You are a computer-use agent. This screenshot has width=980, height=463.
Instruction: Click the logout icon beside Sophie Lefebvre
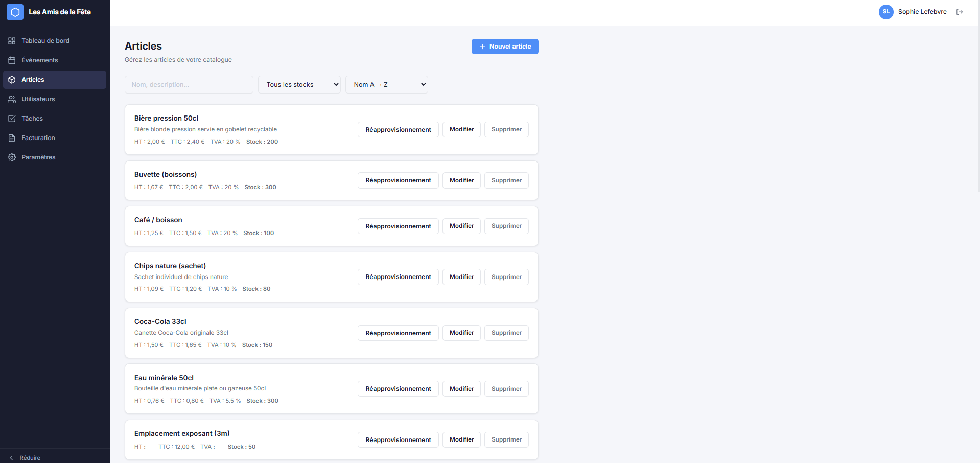[960, 12]
